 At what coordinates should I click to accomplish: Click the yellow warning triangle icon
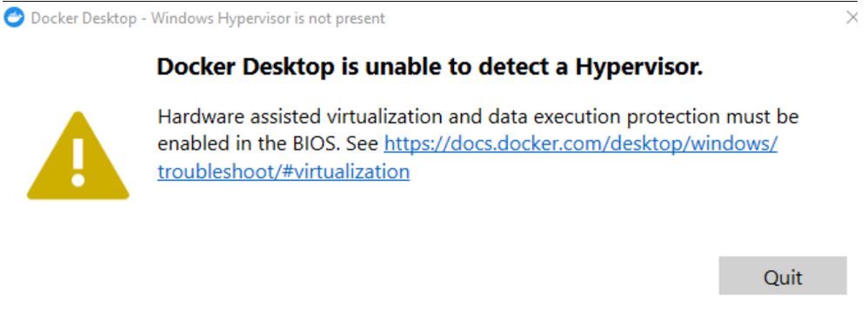(x=78, y=156)
